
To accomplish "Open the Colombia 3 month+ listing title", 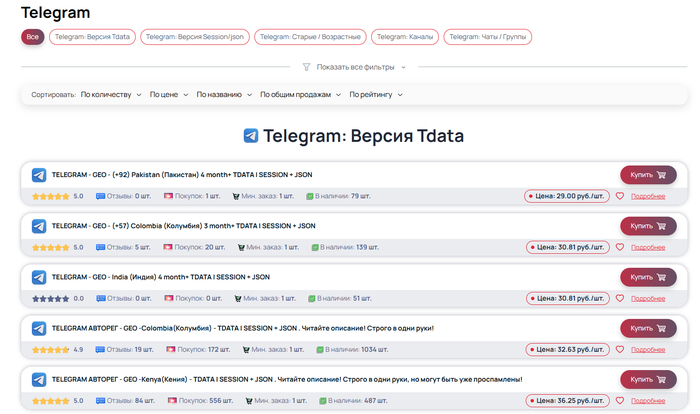I will point(183,226).
